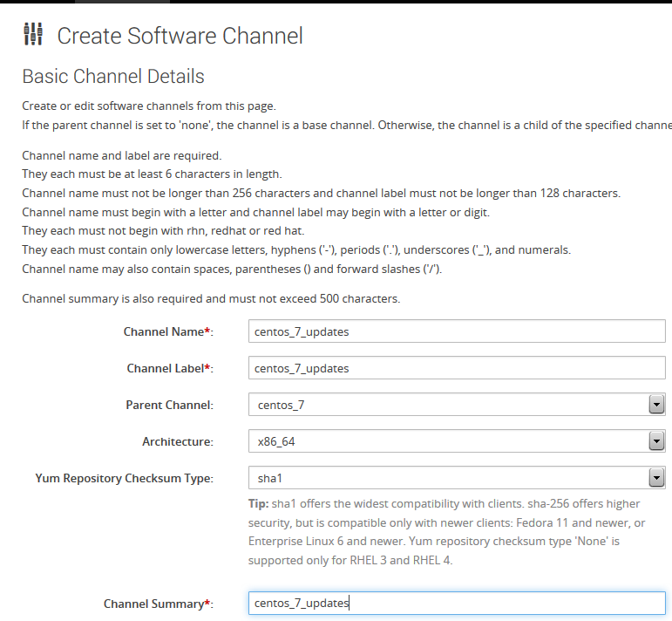The image size is (672, 621).
Task: Click the line 'Channel summary is also required'
Action: [211, 298]
